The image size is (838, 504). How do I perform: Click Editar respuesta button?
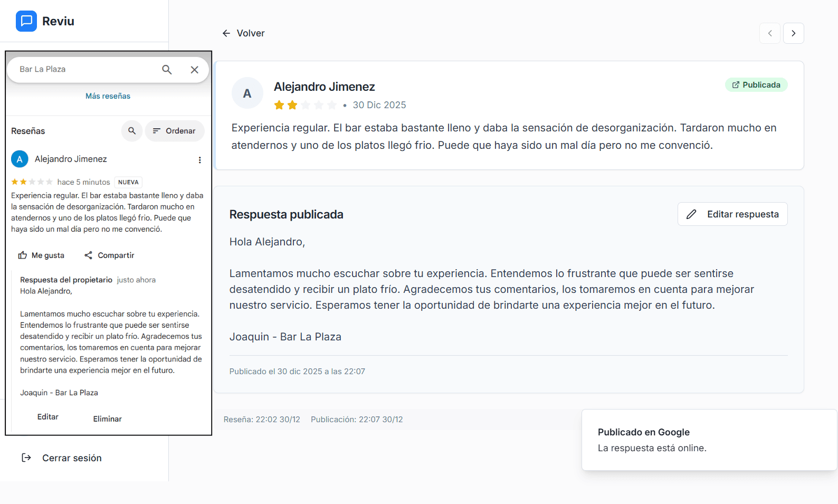point(732,214)
